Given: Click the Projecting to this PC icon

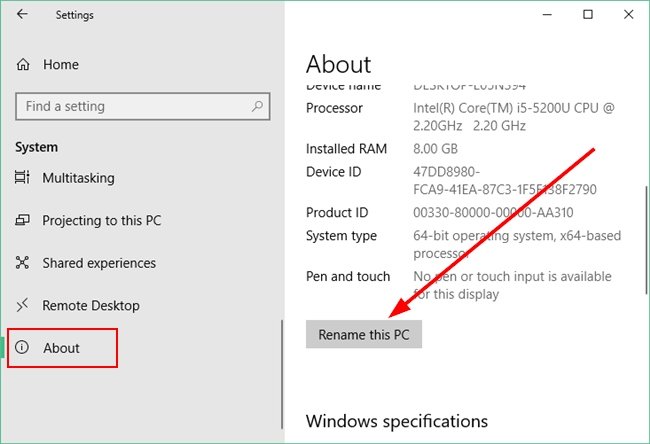Looking at the screenshot, I should (22, 220).
